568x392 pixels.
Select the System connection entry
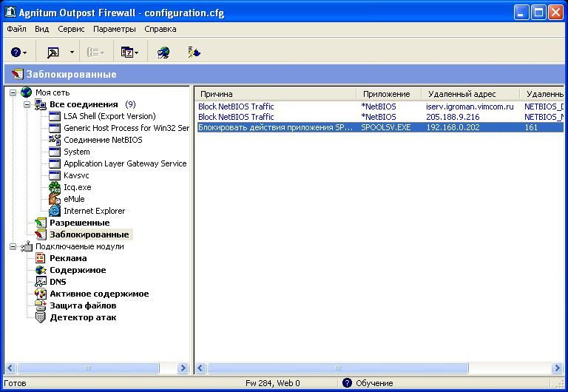click(76, 152)
